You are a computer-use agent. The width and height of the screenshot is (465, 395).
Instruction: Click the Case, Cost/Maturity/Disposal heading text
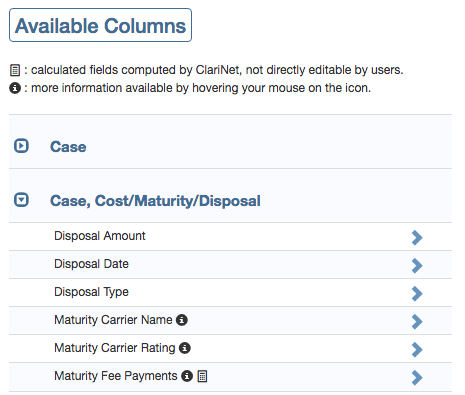tap(155, 201)
